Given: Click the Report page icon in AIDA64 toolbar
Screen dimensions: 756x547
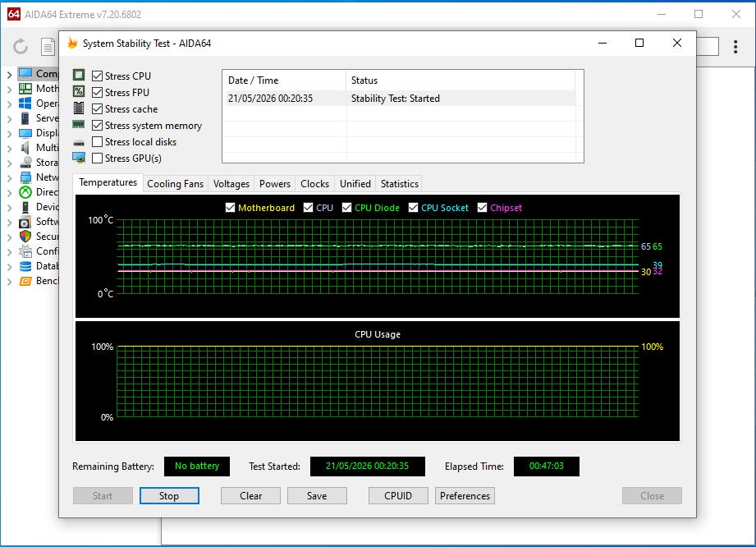Looking at the screenshot, I should (x=48, y=47).
